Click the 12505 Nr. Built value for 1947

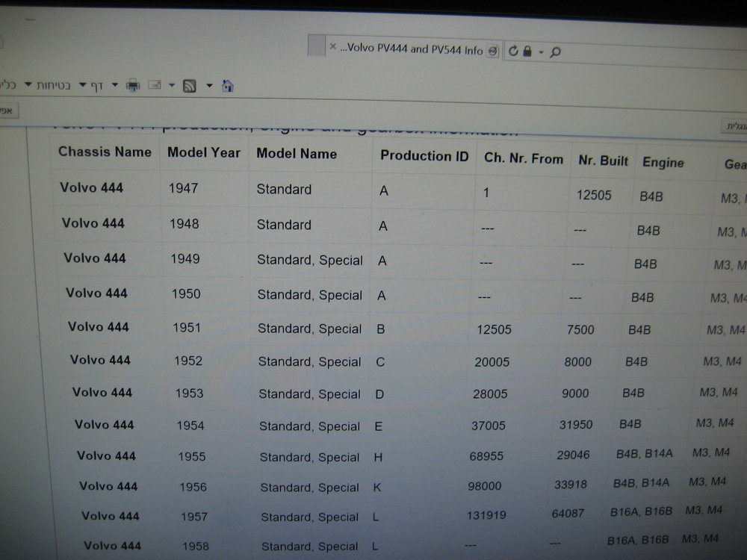(594, 195)
